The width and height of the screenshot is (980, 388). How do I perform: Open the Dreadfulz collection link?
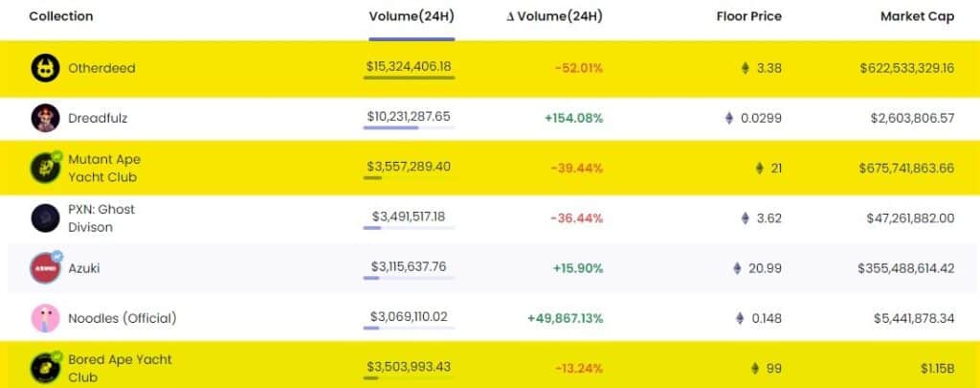[99, 118]
